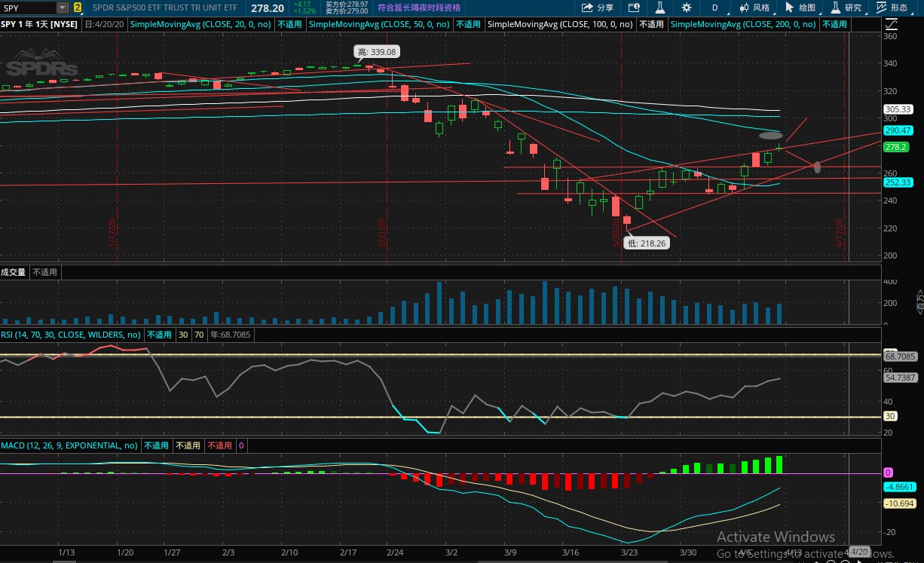This screenshot has height=563, width=924.
Task: Click the RSI overbought 70 value label
Action: 200,335
